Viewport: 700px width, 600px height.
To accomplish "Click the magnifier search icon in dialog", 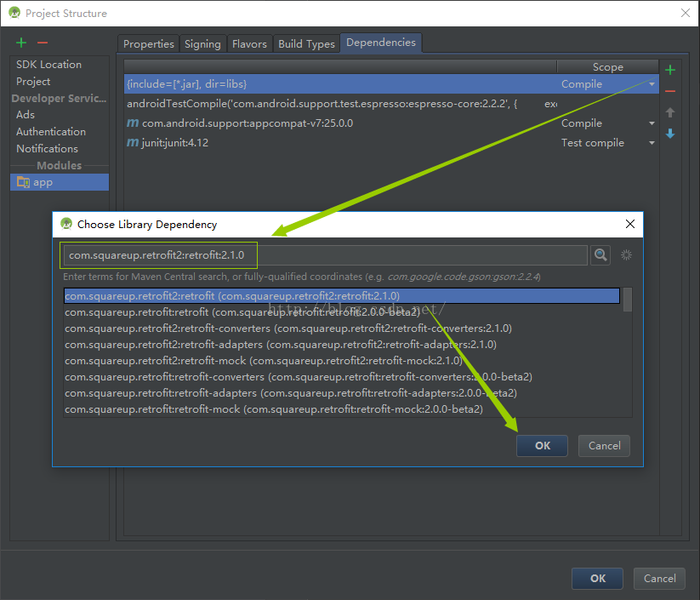I will pyautogui.click(x=601, y=255).
